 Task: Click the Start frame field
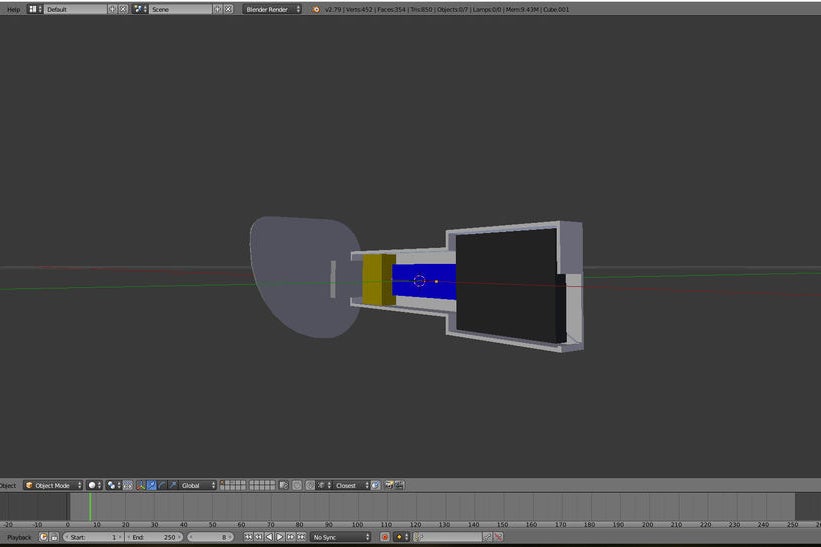93,537
